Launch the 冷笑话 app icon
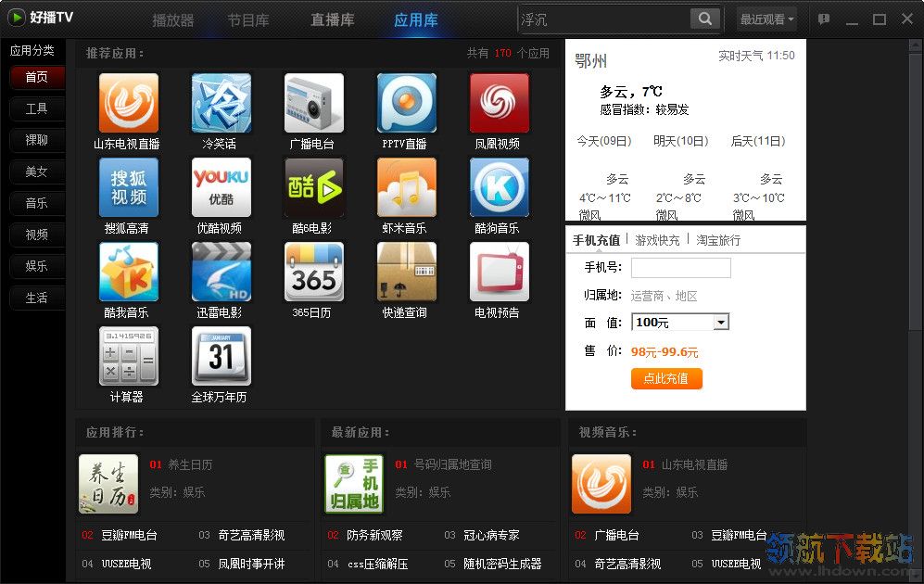Image resolution: width=924 pixels, height=584 pixels. [x=221, y=103]
